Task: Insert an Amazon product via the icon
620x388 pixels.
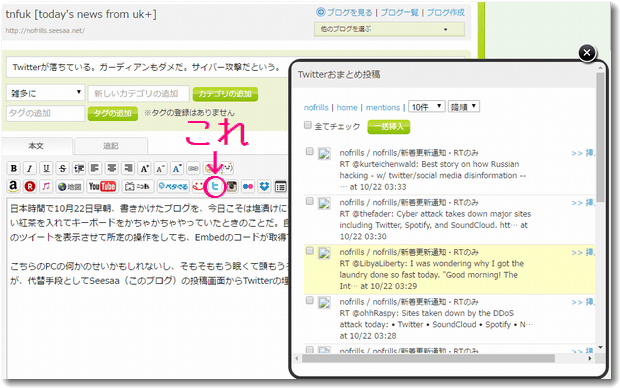Action: point(13,186)
